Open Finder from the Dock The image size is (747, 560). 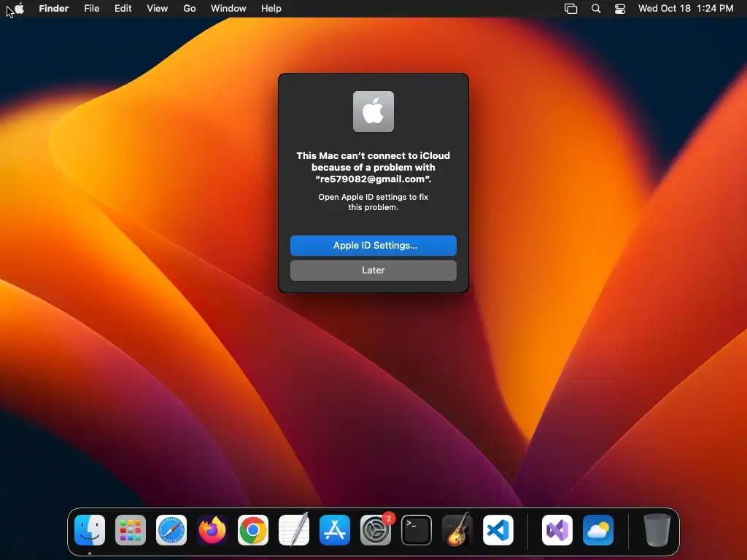pyautogui.click(x=90, y=530)
